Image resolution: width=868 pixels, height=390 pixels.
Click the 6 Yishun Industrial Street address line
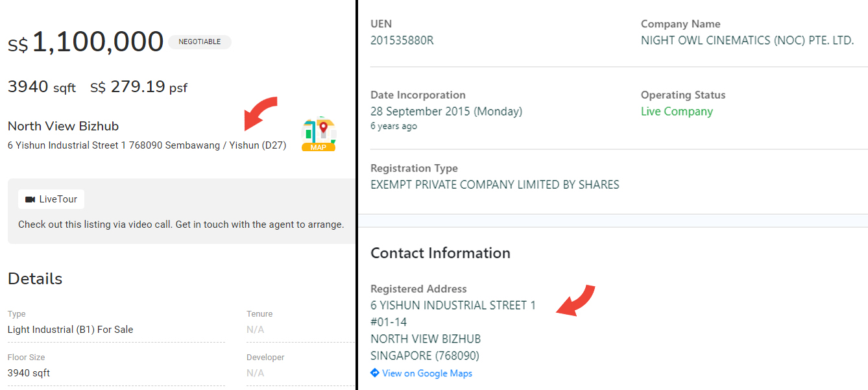coord(147,145)
